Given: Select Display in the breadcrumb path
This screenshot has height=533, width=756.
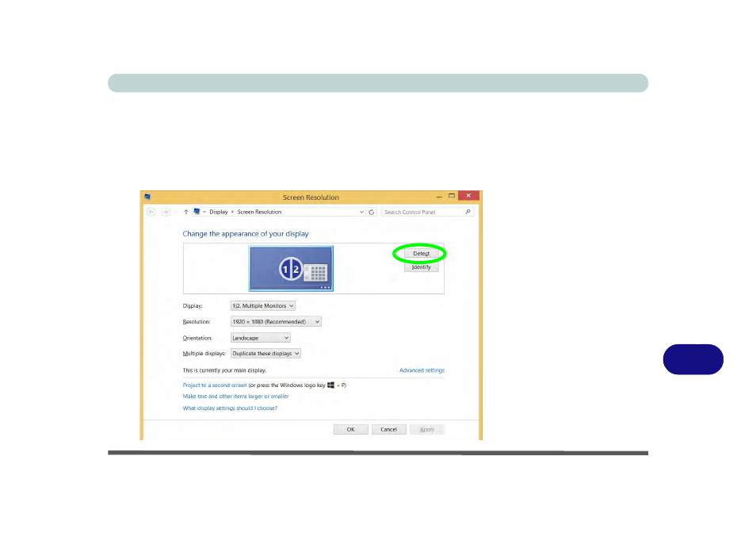Looking at the screenshot, I should (219, 213).
